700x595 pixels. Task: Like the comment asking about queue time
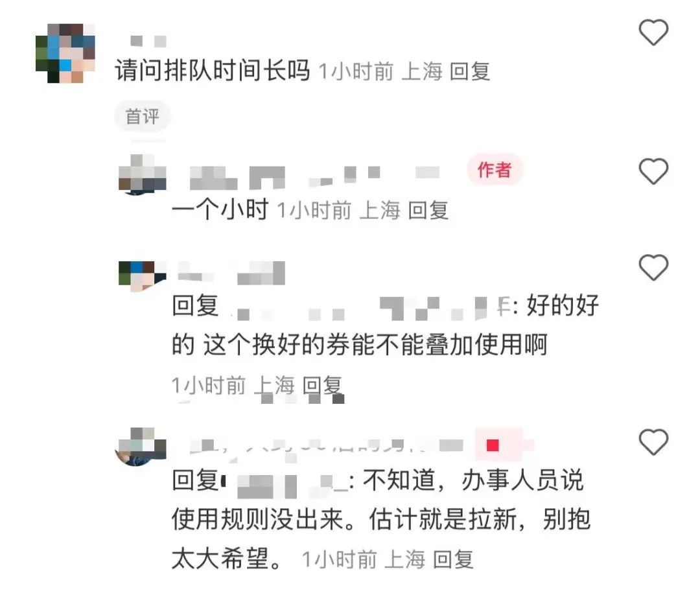tap(653, 32)
